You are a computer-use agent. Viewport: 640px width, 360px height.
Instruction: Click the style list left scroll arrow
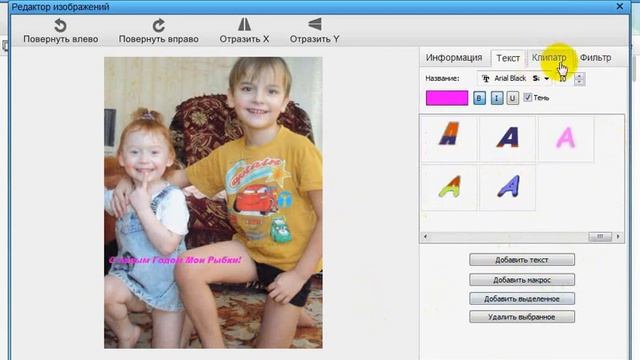426,236
